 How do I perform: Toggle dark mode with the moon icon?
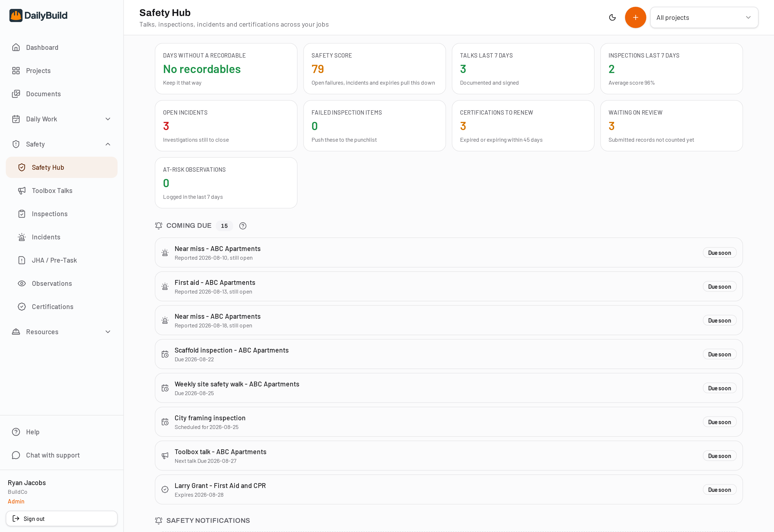click(x=612, y=17)
